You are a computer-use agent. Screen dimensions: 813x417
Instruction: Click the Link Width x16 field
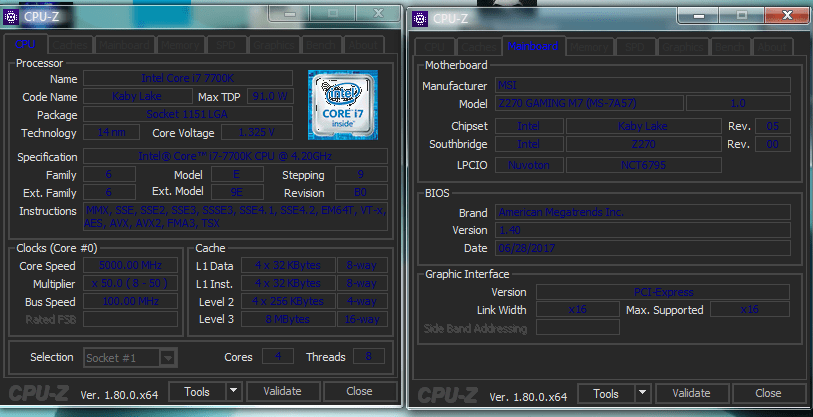point(578,309)
